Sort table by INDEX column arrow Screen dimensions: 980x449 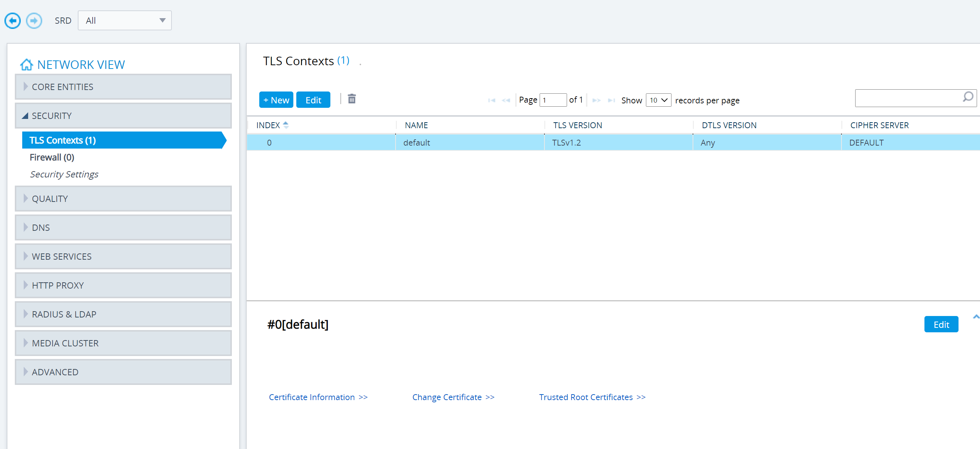[x=286, y=125]
